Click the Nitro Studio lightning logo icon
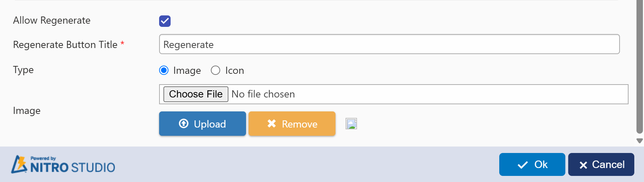Screen dimensions: 644x182 [19, 164]
